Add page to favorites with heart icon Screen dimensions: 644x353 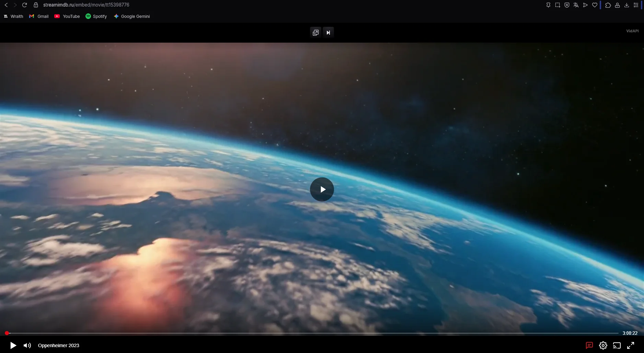tap(595, 5)
